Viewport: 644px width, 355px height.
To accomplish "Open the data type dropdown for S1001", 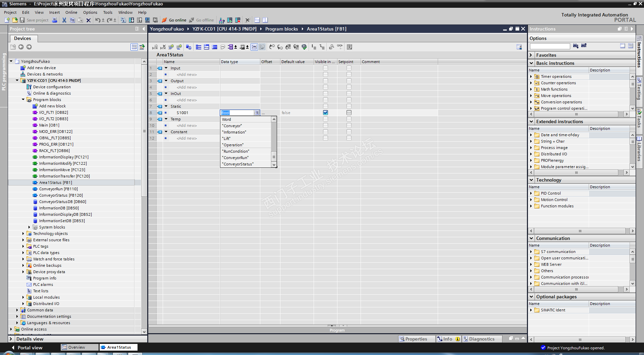I will point(257,113).
